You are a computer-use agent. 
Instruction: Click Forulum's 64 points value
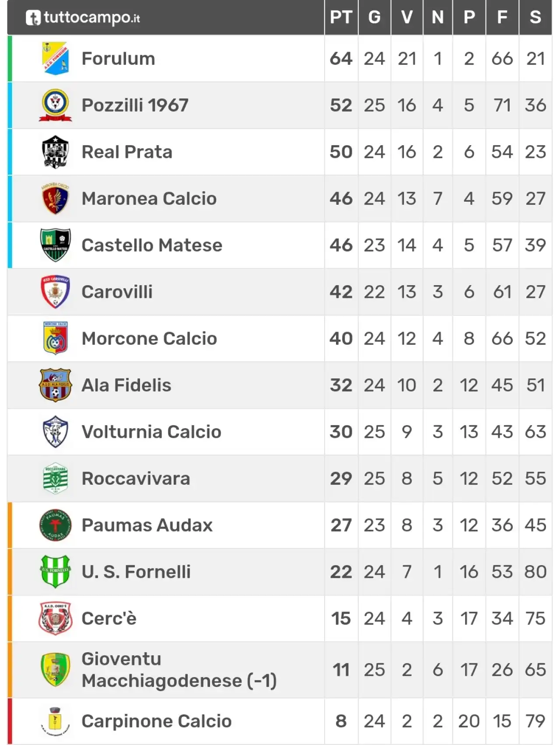pyautogui.click(x=341, y=59)
